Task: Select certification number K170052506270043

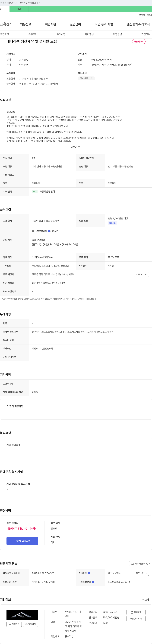Action: coord(119,582)
